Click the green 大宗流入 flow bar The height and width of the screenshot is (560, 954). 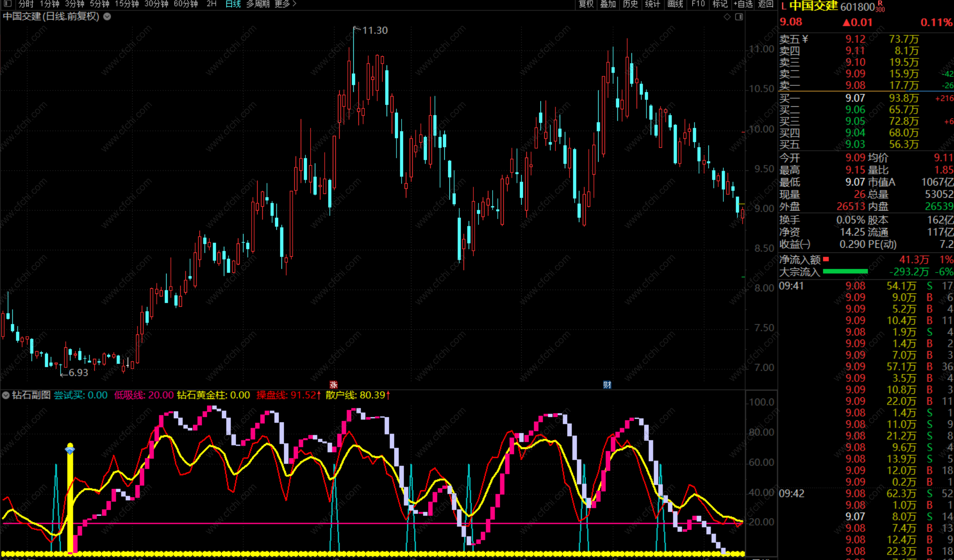[x=845, y=272]
